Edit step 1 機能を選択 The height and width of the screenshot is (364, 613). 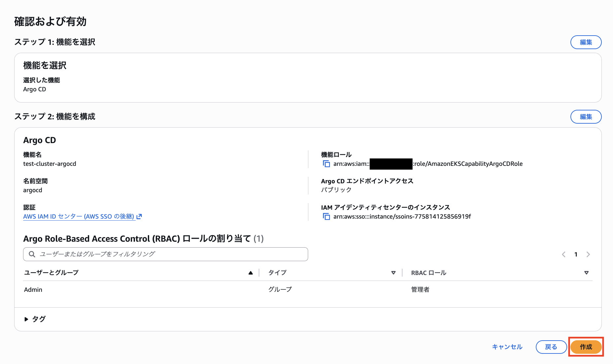[x=586, y=42]
